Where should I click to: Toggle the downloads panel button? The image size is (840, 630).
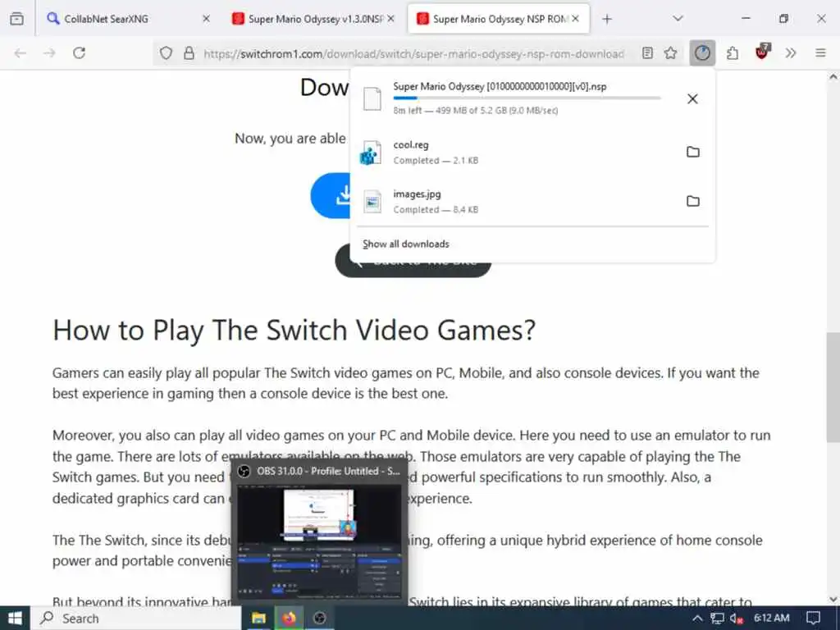tap(702, 53)
